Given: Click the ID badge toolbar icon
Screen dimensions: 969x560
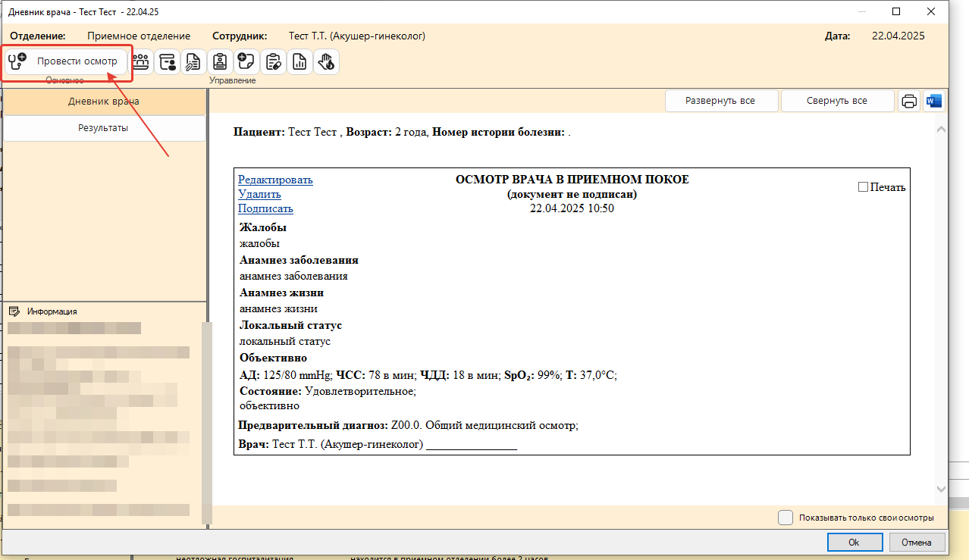Looking at the screenshot, I should coord(220,62).
